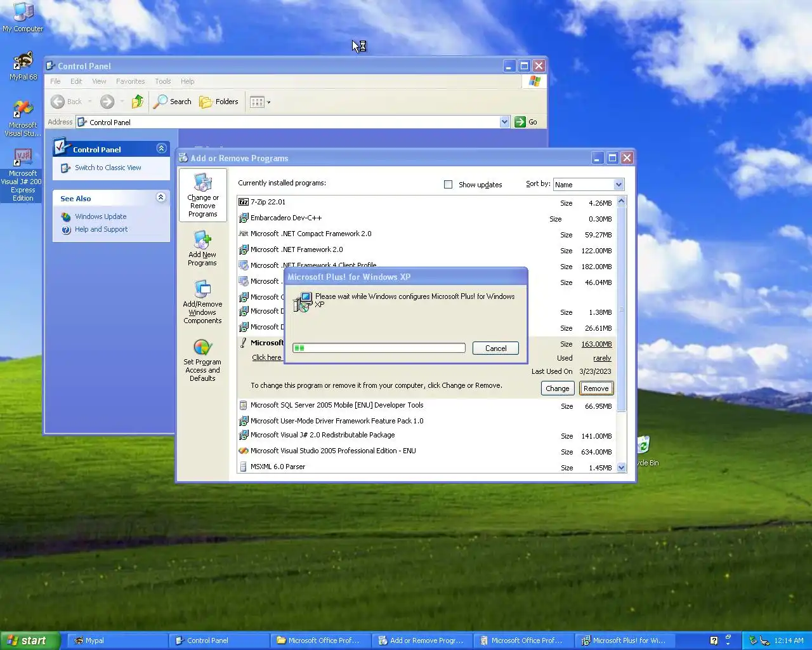
Task: Open the Favorites menu
Action: click(130, 81)
